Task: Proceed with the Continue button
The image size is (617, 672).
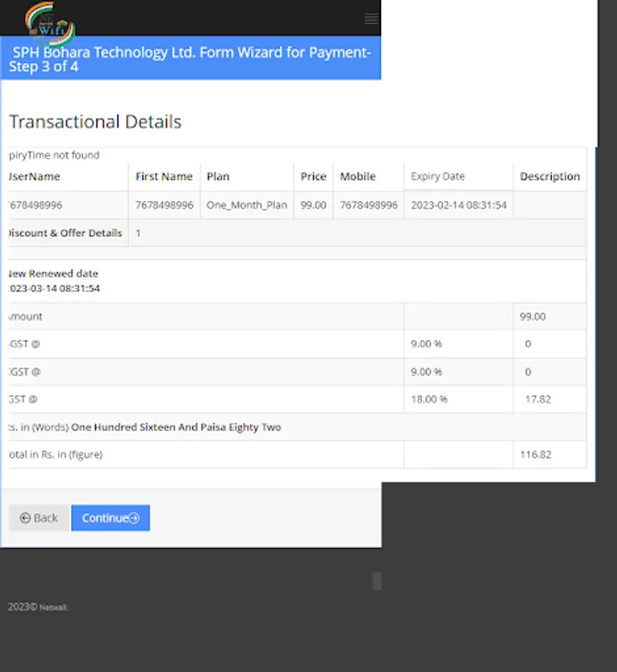Action: point(111,517)
